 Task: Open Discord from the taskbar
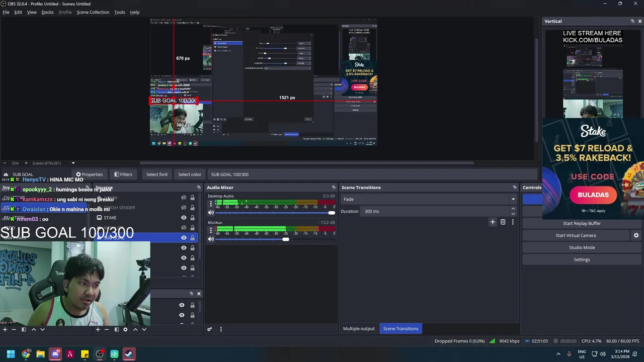55,354
